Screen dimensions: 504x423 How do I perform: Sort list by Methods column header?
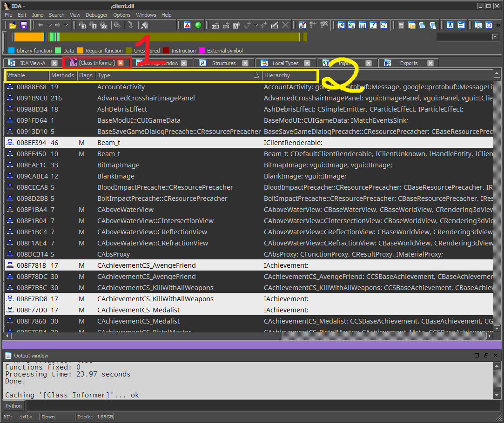click(x=63, y=75)
